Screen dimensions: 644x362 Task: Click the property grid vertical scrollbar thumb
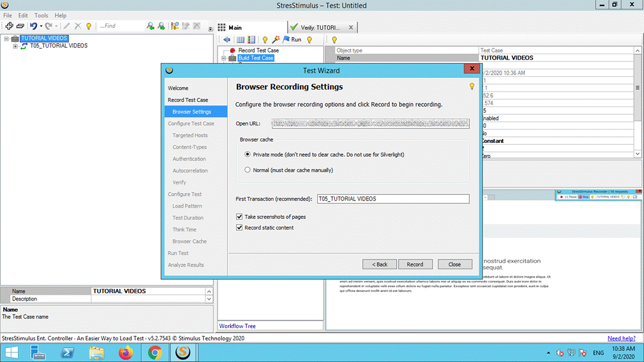(x=637, y=87)
